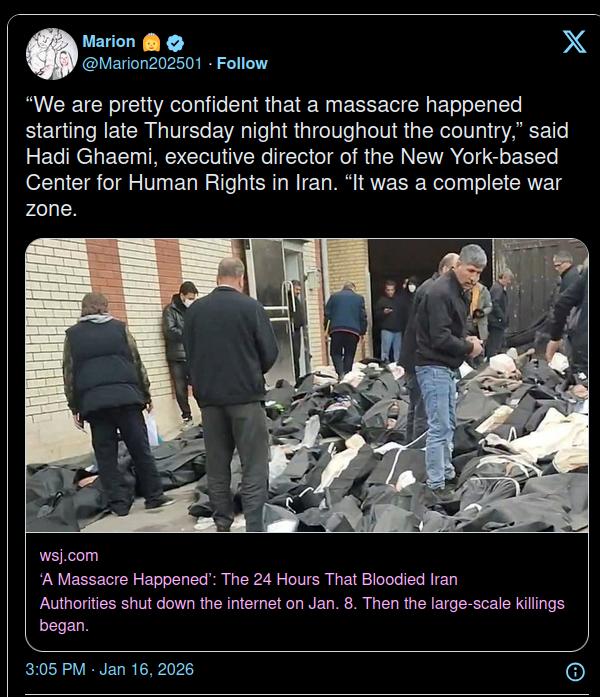Click the 'We are pretty confident' opening line
Image resolution: width=600 pixels, height=697 pixels.
(274, 105)
